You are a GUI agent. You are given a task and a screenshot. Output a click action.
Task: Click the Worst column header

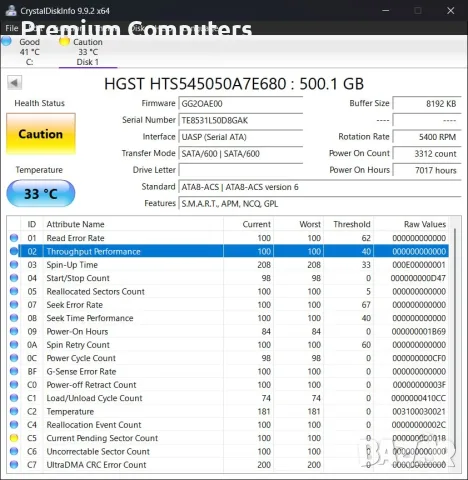[x=299, y=224]
